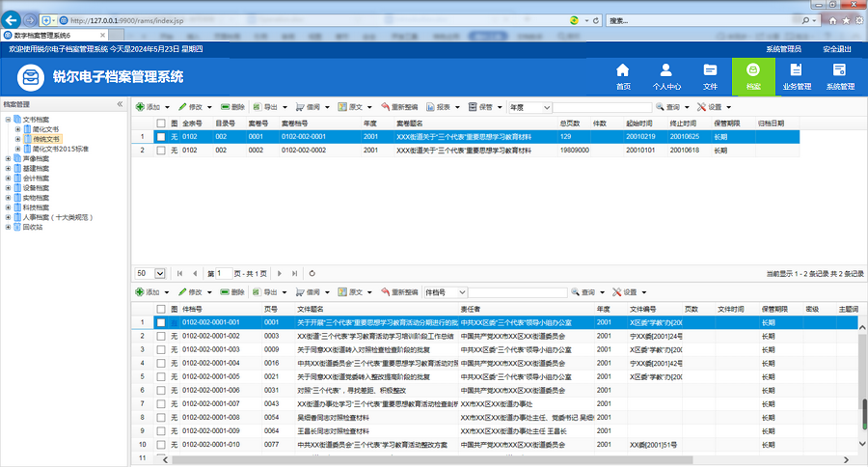Click the 添加 add button in lower toolbar
Screen dimensions: 868x467
pos(148,292)
